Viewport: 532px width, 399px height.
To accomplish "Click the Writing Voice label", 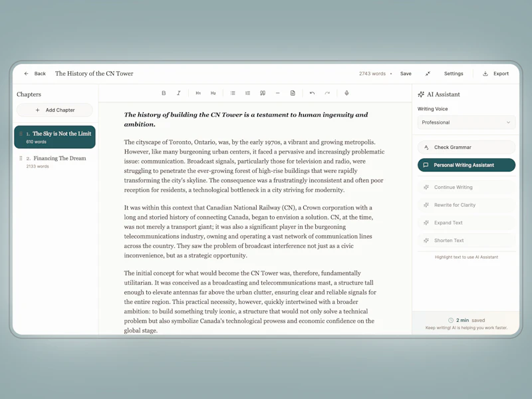I will click(432, 109).
